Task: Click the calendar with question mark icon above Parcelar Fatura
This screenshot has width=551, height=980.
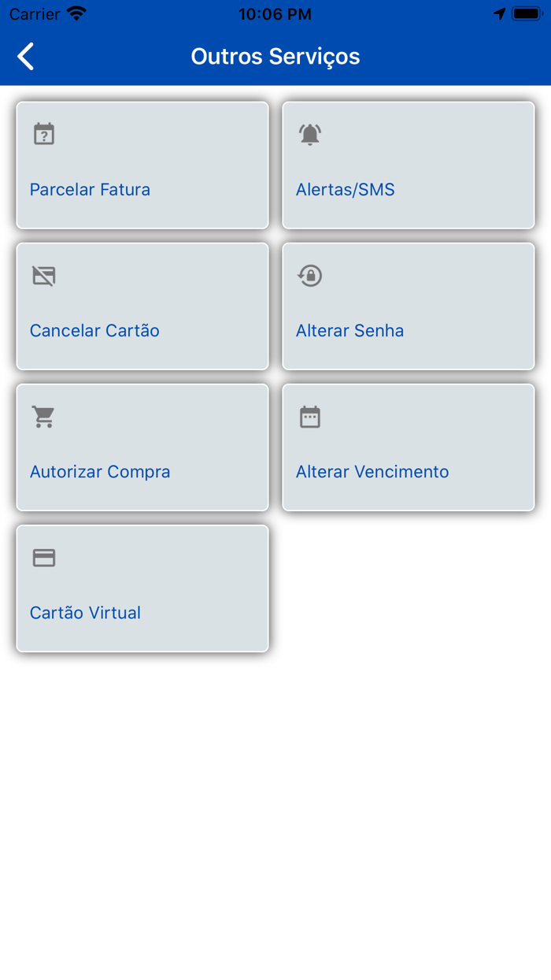Action: pyautogui.click(x=43, y=134)
